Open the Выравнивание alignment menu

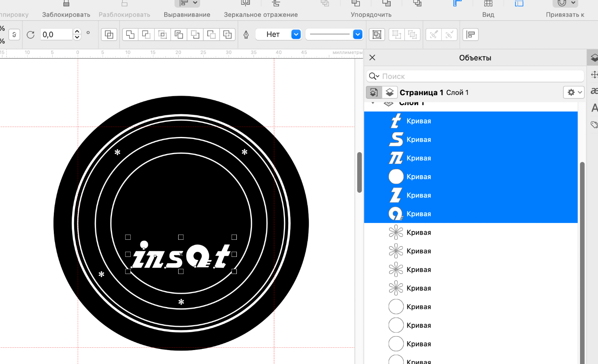click(187, 4)
